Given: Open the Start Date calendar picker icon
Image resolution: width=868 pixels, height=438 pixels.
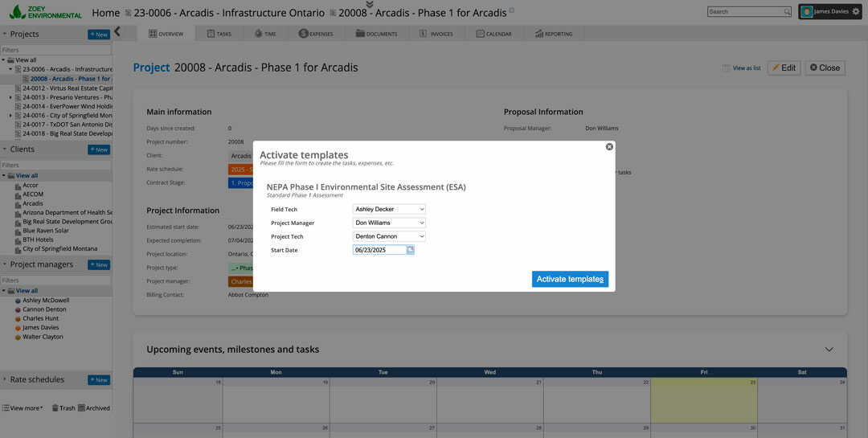Looking at the screenshot, I should coord(410,250).
